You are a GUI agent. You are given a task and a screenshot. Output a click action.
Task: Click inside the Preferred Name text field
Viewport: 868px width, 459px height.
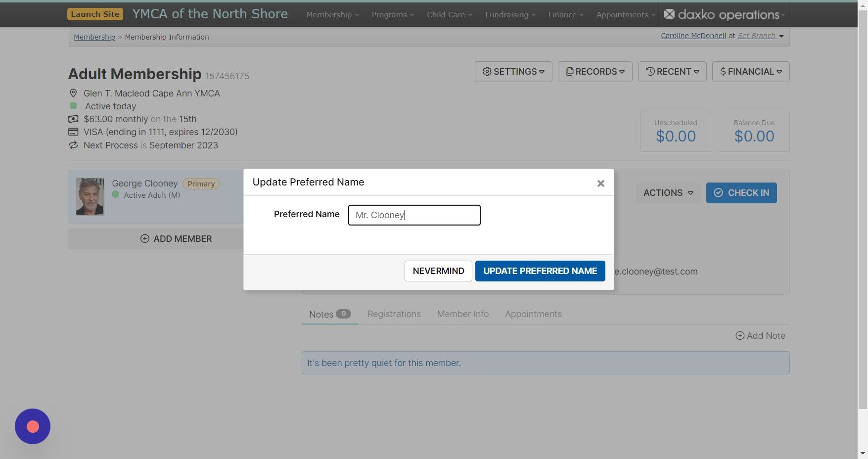pos(414,215)
